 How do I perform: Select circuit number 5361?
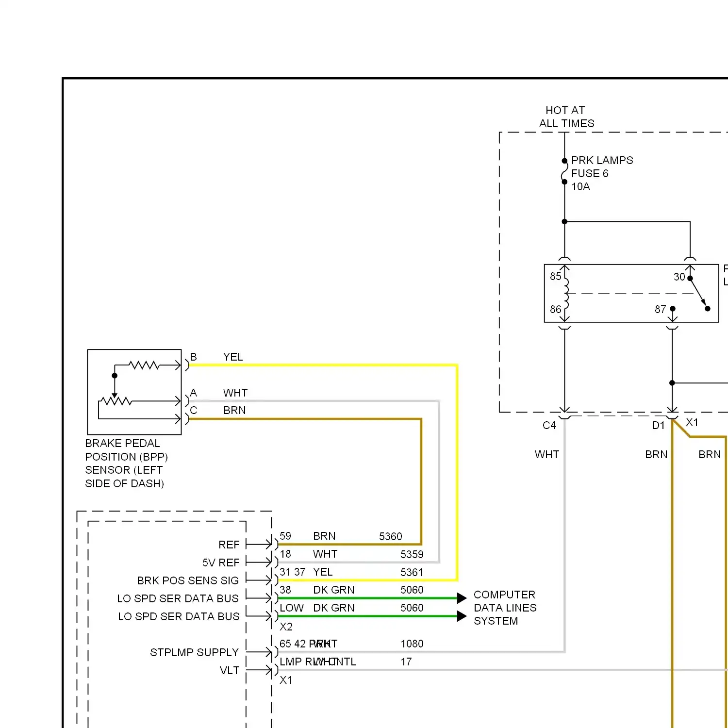(x=412, y=572)
